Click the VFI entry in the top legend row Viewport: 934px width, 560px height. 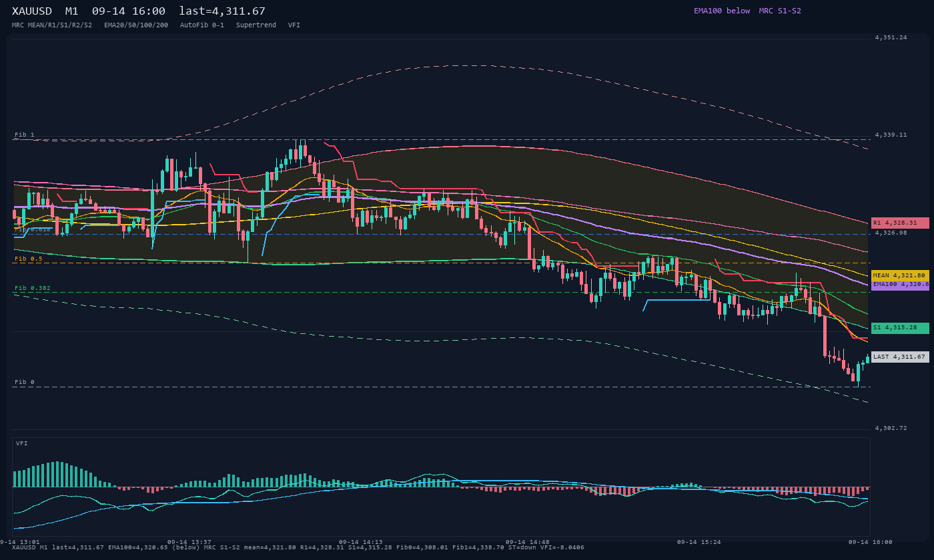coord(294,25)
